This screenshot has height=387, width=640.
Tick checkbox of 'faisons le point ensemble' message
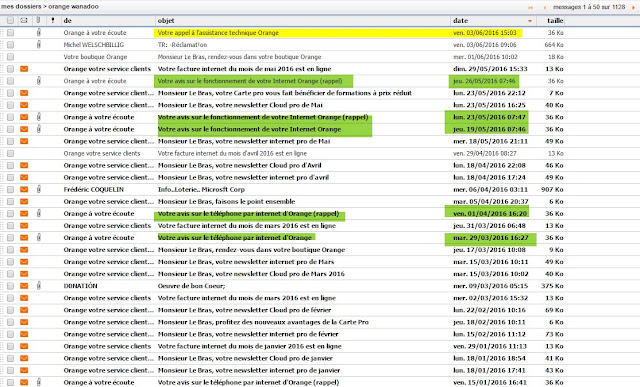[x=10, y=201]
